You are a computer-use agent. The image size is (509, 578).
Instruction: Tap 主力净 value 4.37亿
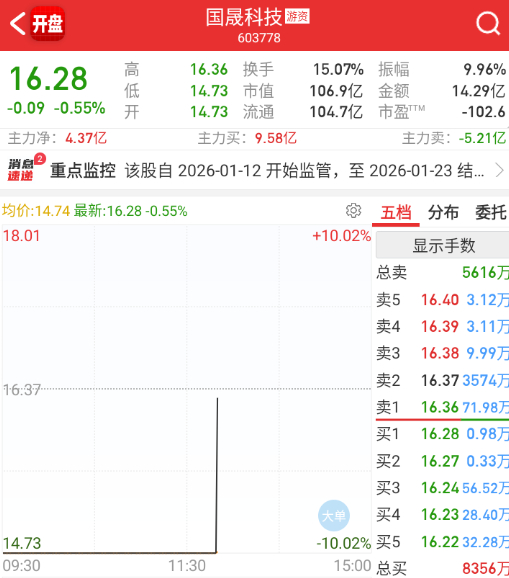86,138
